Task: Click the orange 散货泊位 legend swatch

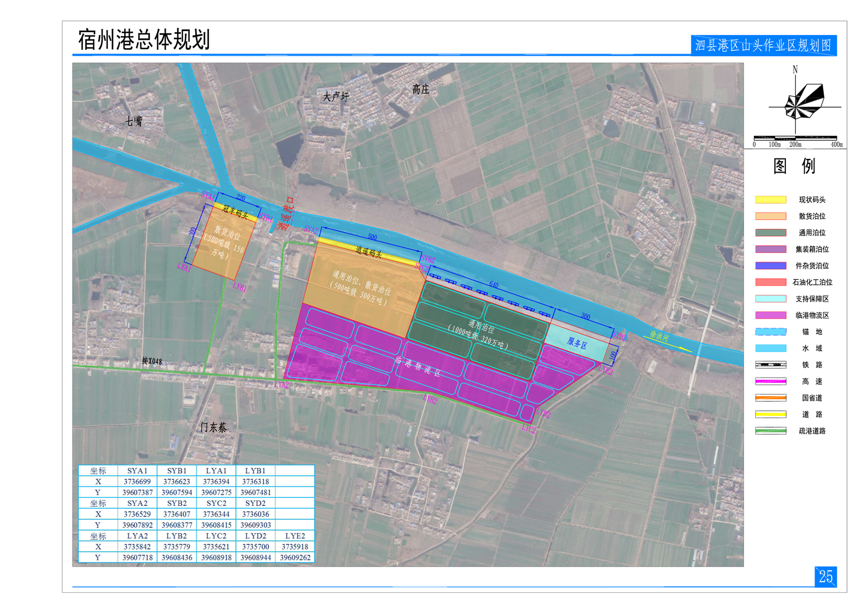Action: [x=770, y=216]
